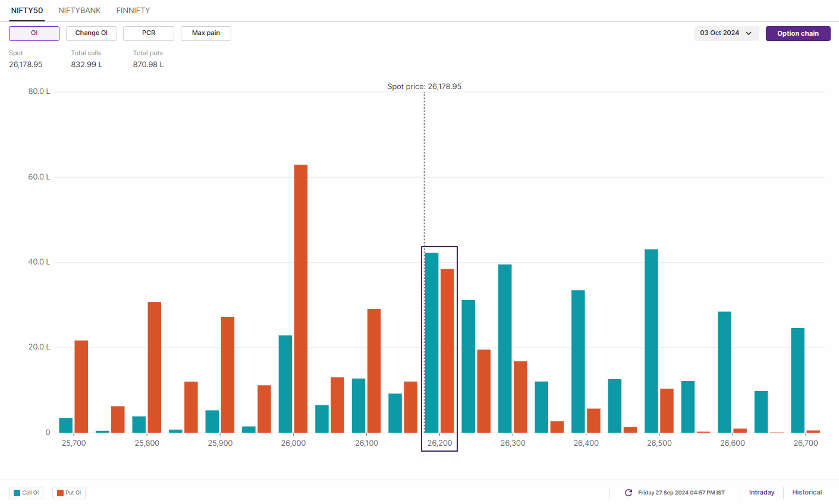Click the Spot value 26,178.95
Image resolution: width=839 pixels, height=504 pixels.
pyautogui.click(x=26, y=65)
